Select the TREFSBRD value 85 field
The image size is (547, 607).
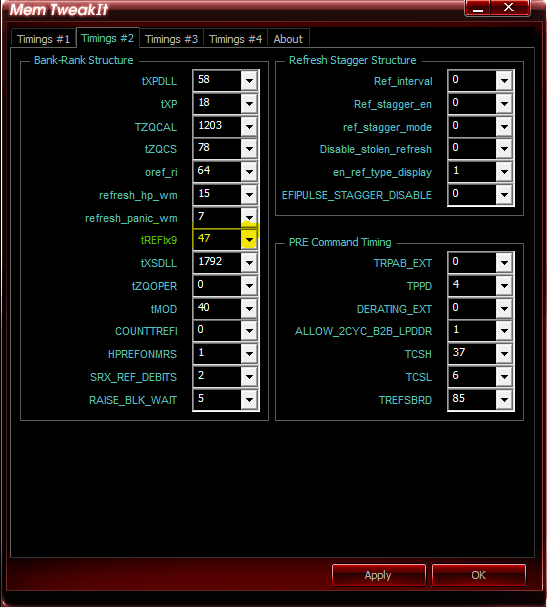click(x=472, y=400)
